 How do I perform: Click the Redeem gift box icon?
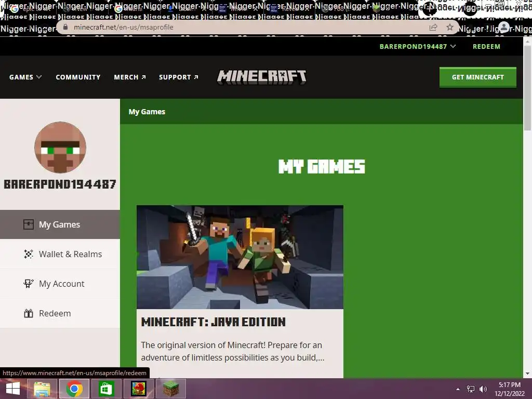point(29,313)
